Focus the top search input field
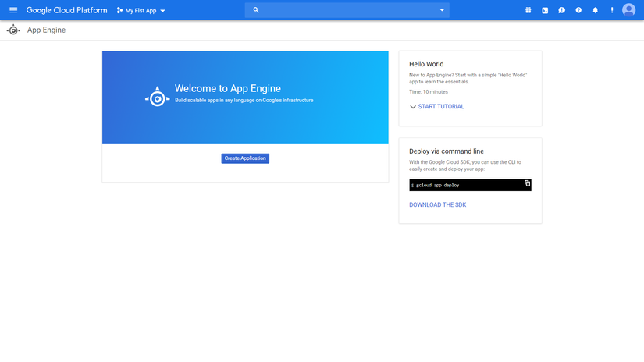The height and width of the screenshot is (362, 644). tap(347, 10)
